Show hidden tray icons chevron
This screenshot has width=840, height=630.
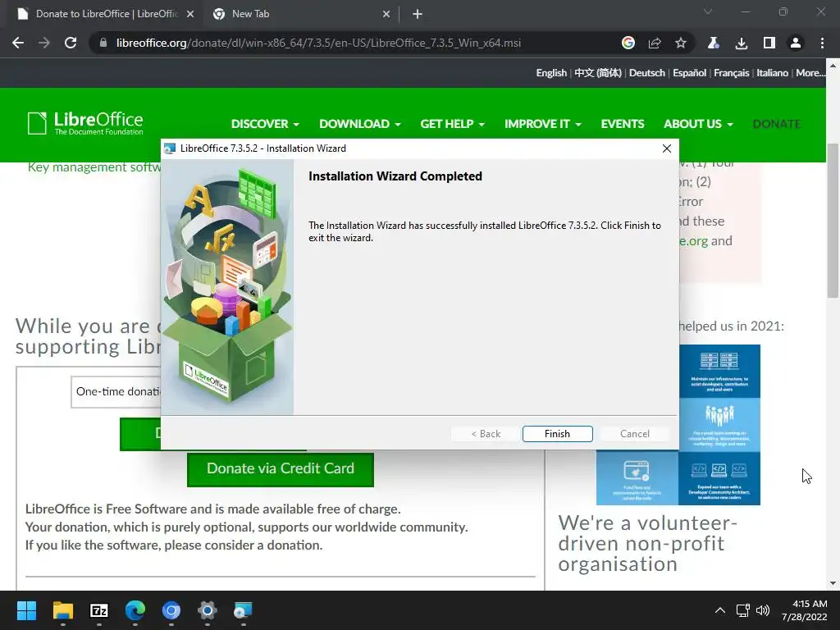pos(720,610)
